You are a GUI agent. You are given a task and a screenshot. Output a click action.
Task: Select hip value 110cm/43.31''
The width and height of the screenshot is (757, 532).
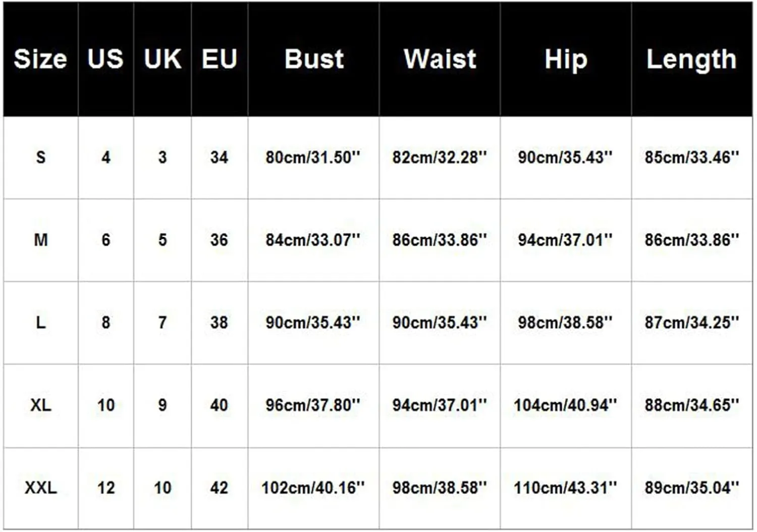(x=565, y=488)
